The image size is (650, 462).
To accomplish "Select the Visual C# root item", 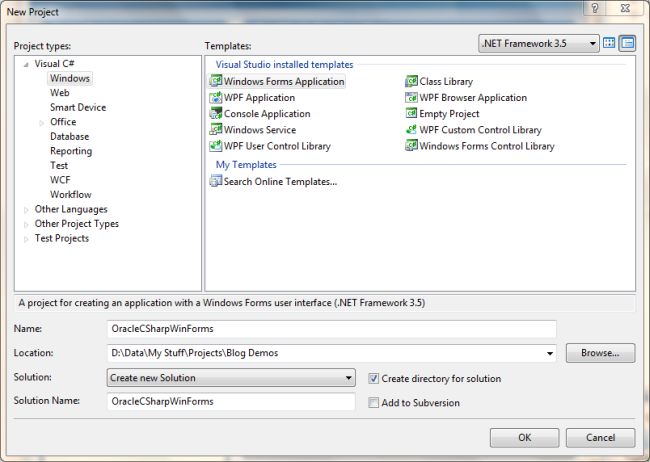I will pyautogui.click(x=54, y=63).
